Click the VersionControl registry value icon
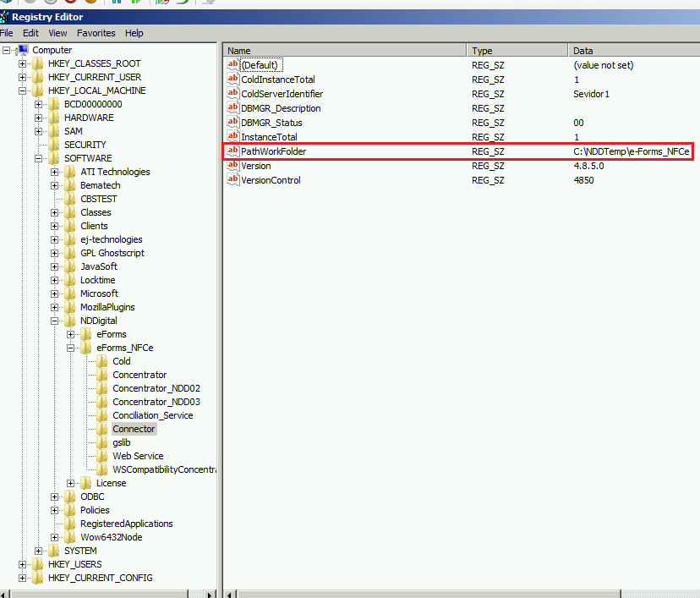This screenshot has width=700, height=598. tap(233, 180)
